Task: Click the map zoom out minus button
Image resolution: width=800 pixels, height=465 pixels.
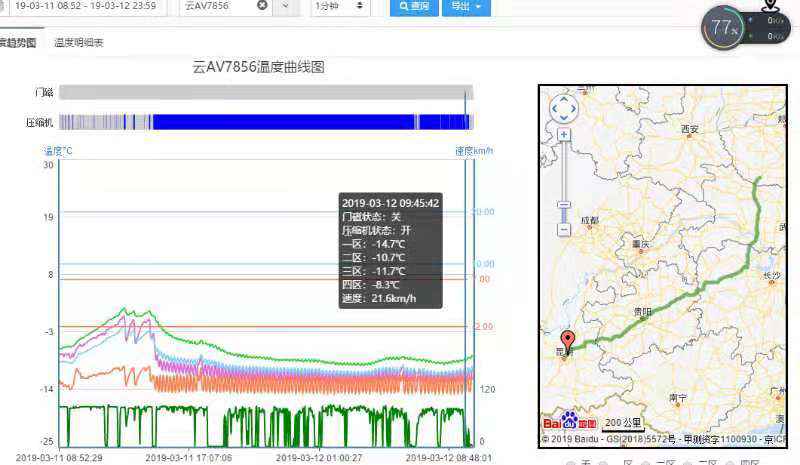Action: coord(564,229)
